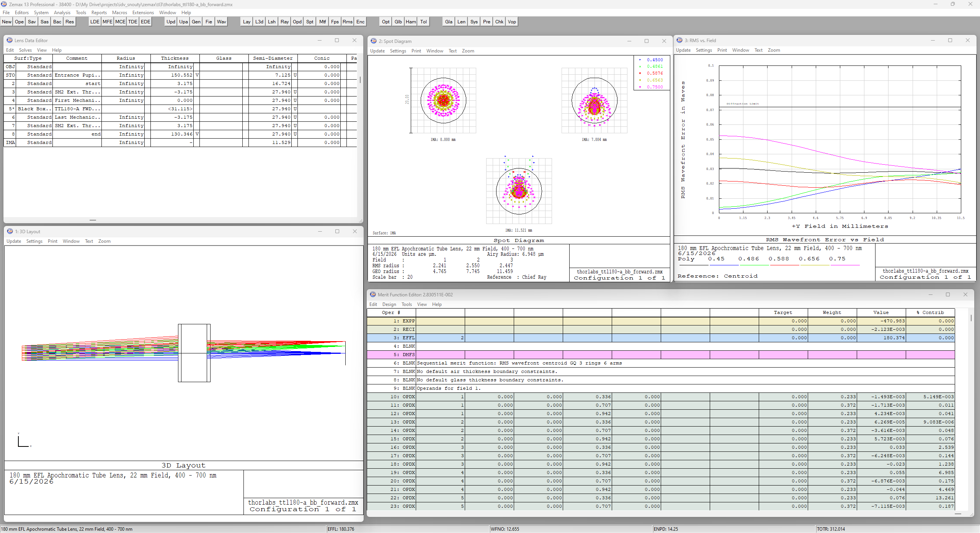Screen dimensions: 980x533
Task: Click the Opt optimization toolbar button
Action: pyautogui.click(x=385, y=22)
